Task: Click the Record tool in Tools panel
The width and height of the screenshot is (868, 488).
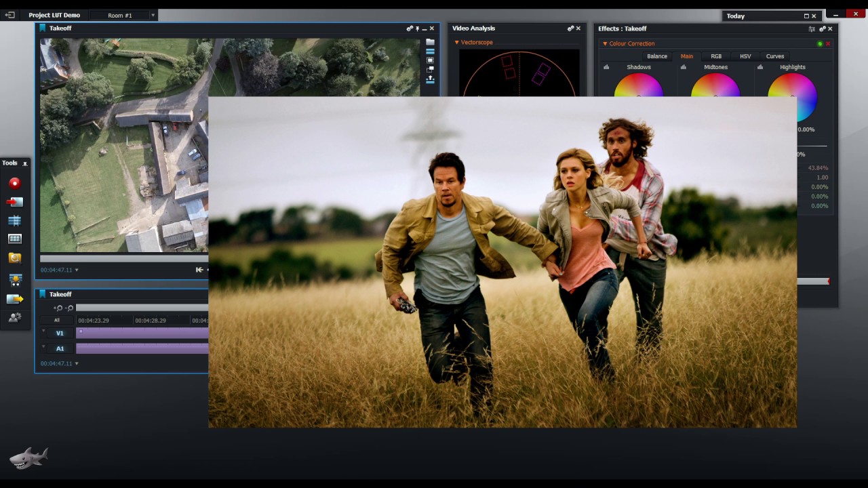Action: (14, 183)
